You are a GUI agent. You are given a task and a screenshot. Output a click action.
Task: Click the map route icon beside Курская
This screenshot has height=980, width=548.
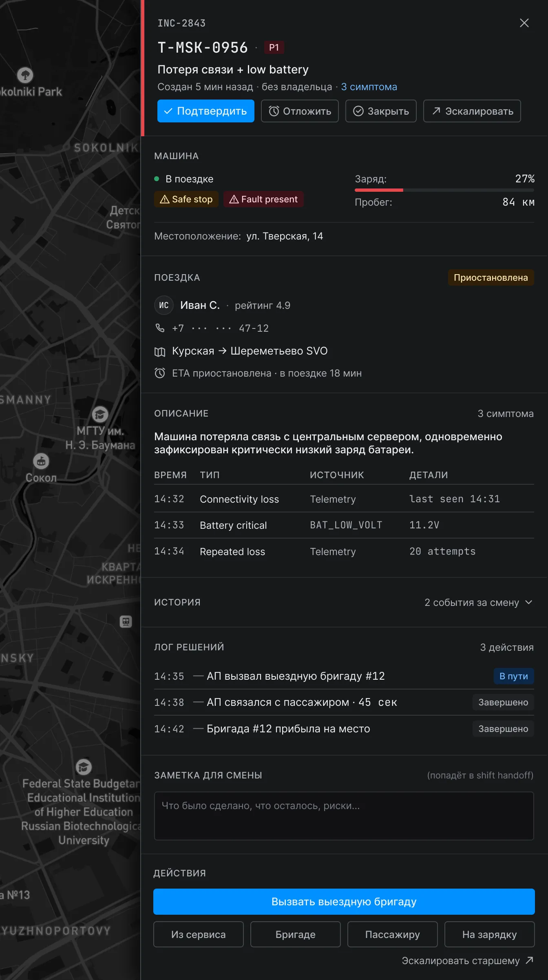pos(160,351)
